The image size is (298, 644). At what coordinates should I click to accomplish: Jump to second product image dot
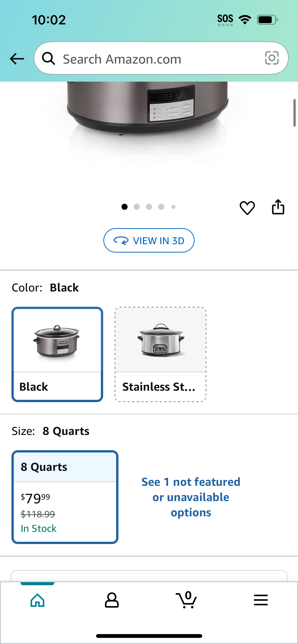click(x=137, y=207)
